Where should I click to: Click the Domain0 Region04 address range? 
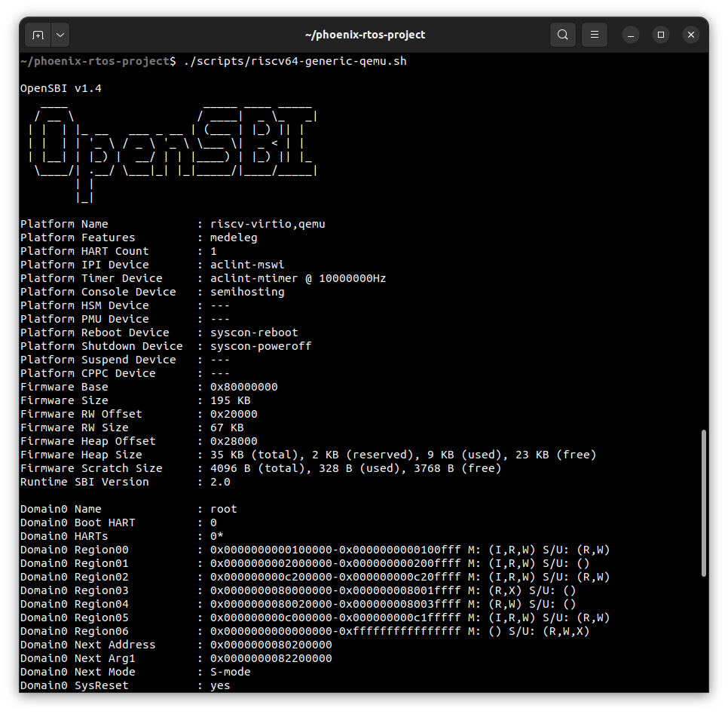coord(335,604)
